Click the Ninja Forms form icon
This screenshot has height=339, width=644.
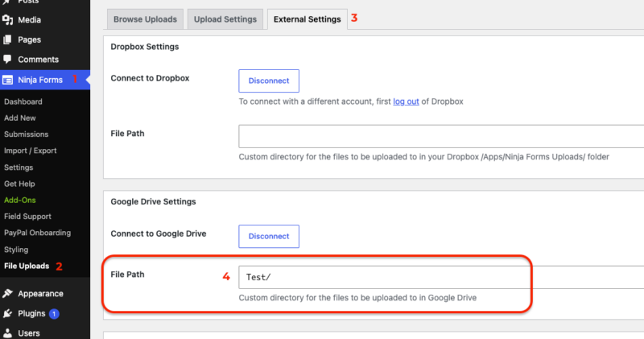click(x=7, y=81)
